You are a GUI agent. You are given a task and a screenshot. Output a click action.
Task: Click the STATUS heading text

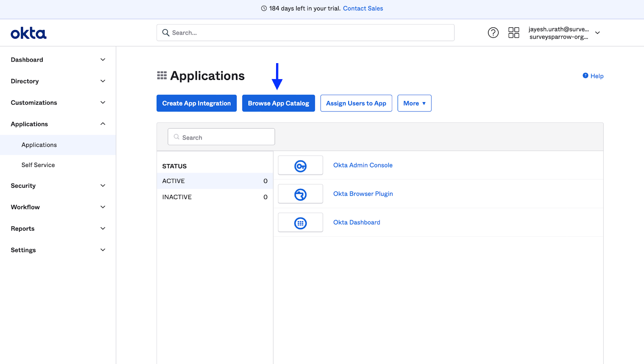point(174,166)
